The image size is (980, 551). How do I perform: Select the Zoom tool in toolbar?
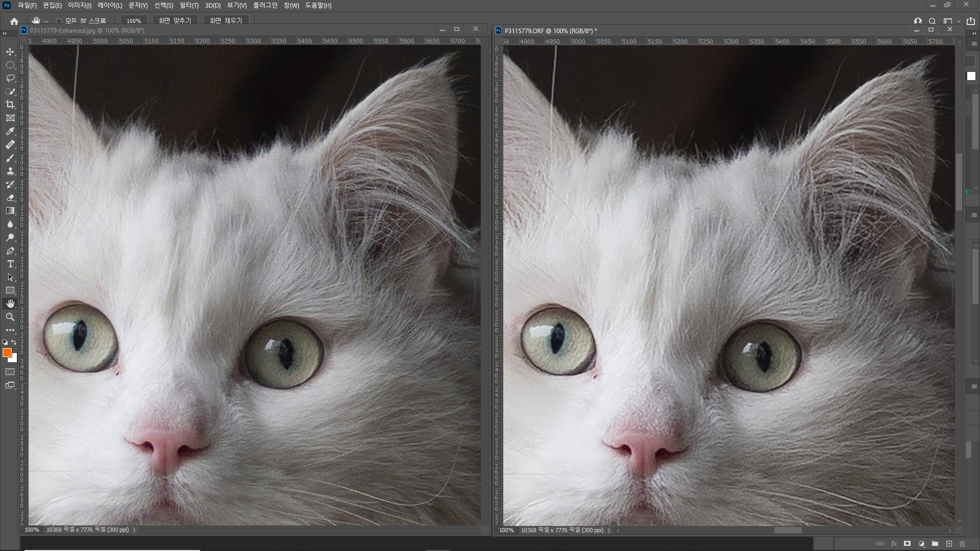[x=10, y=317]
